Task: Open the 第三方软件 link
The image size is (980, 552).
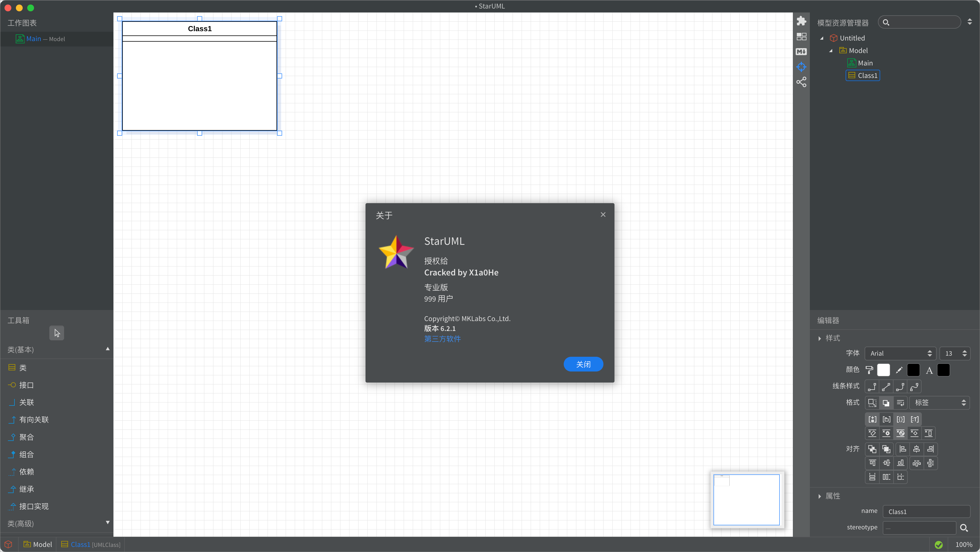Action: (442, 339)
